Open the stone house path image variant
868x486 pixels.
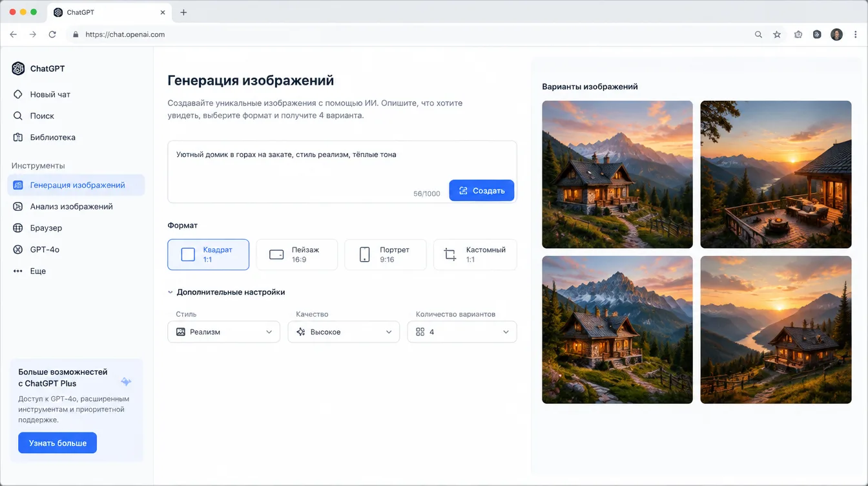coord(617,174)
